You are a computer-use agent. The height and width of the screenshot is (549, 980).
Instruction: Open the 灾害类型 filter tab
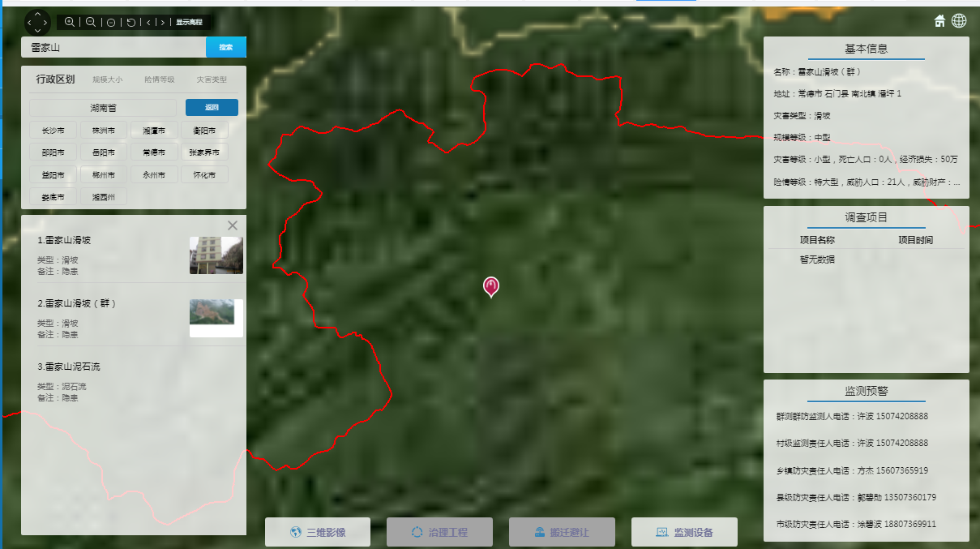[x=212, y=79]
